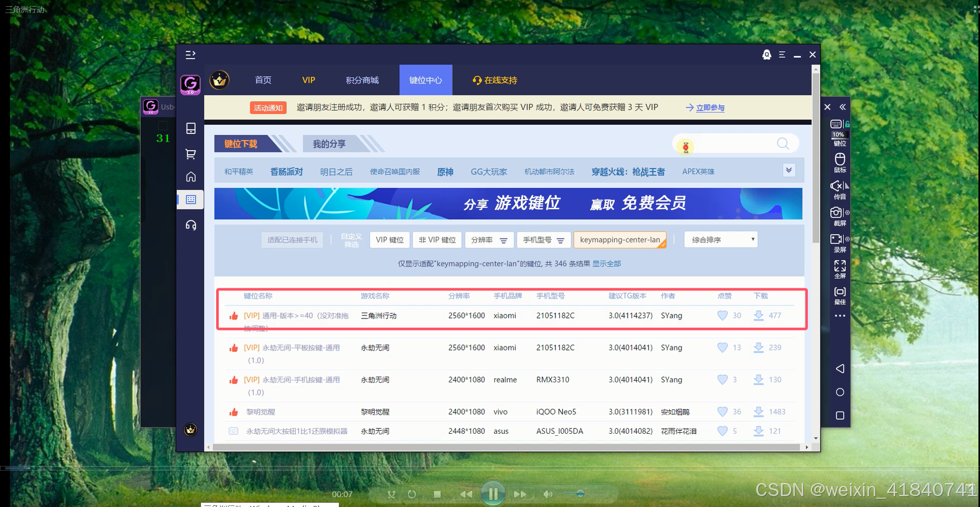Viewport: 980px width, 507px height.
Task: Filter by game 原神
Action: pos(445,171)
